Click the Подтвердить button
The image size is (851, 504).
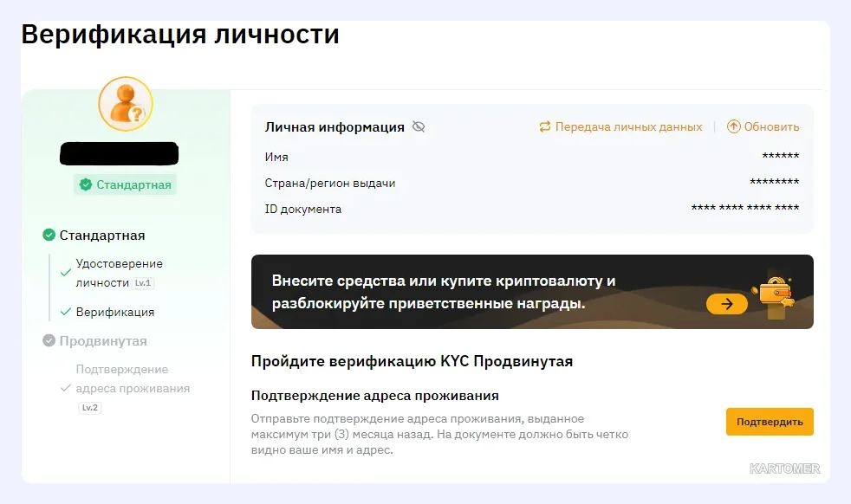click(770, 422)
